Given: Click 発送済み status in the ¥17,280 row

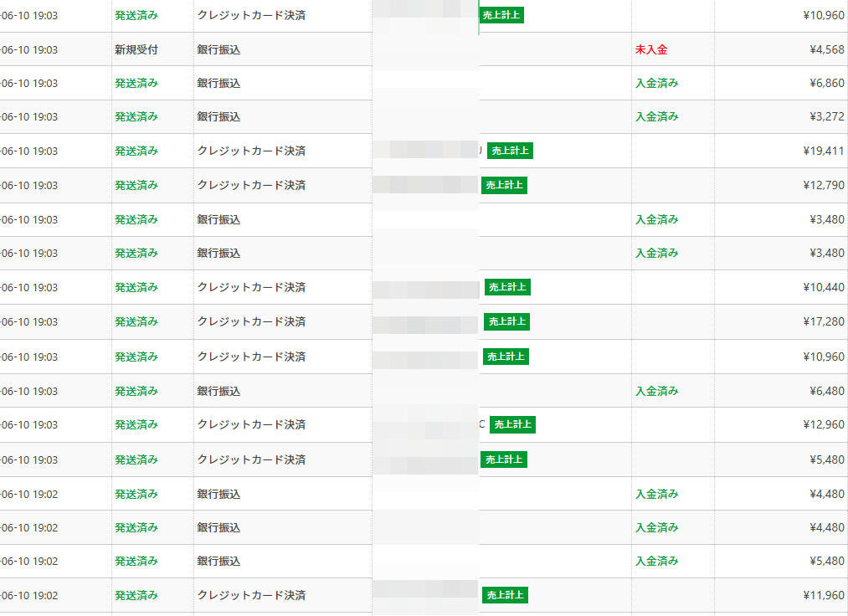Looking at the screenshot, I should [136, 321].
